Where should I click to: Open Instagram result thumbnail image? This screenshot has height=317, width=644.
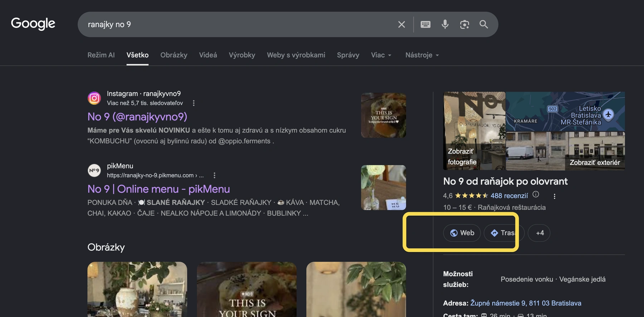point(383,115)
